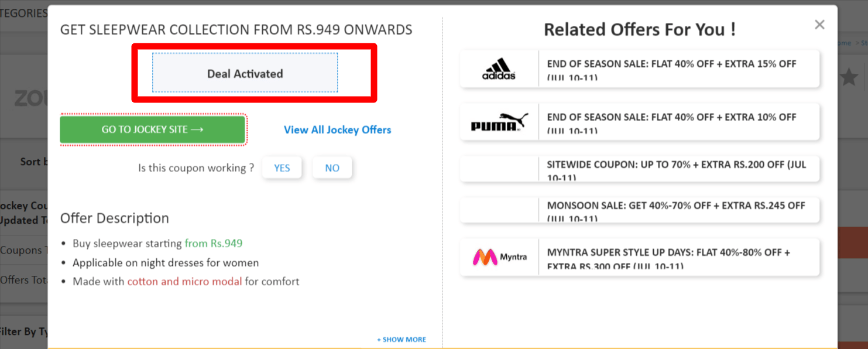Open View All Jockey Offers
868x349 pixels.
click(338, 129)
